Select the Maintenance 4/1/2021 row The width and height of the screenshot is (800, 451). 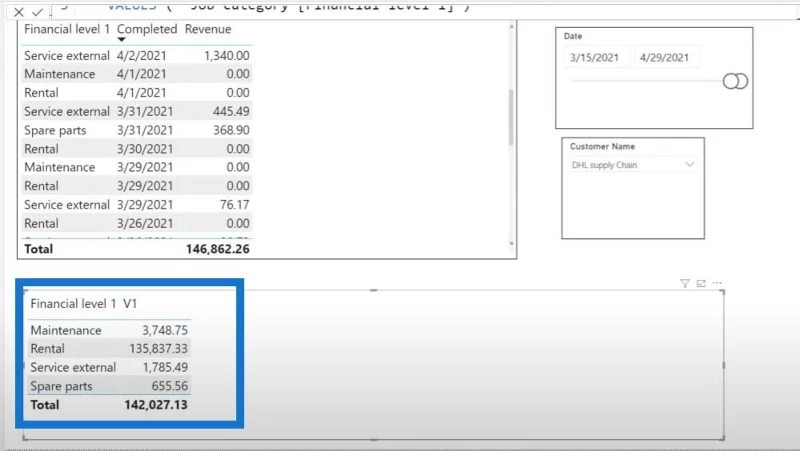[x=137, y=74]
